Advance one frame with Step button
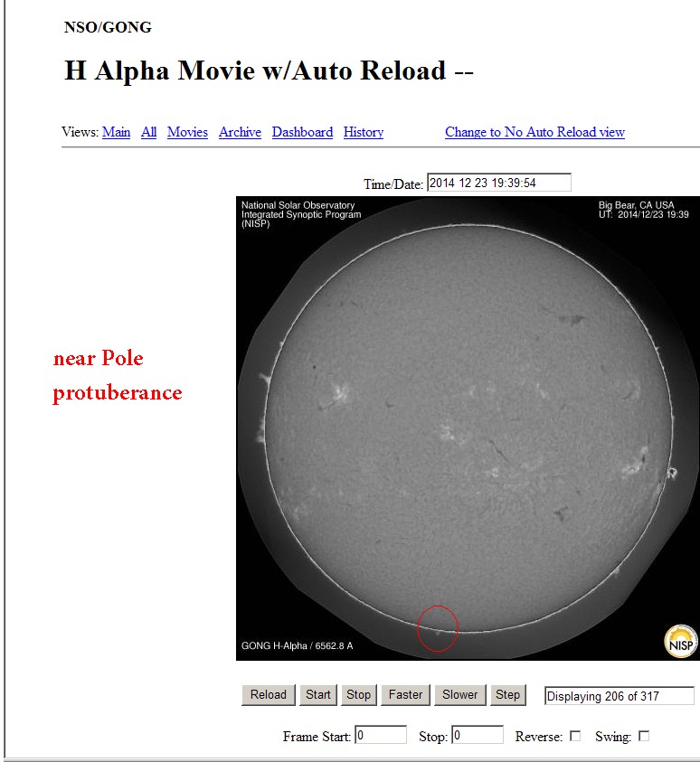The width and height of the screenshot is (700, 762). tap(507, 694)
